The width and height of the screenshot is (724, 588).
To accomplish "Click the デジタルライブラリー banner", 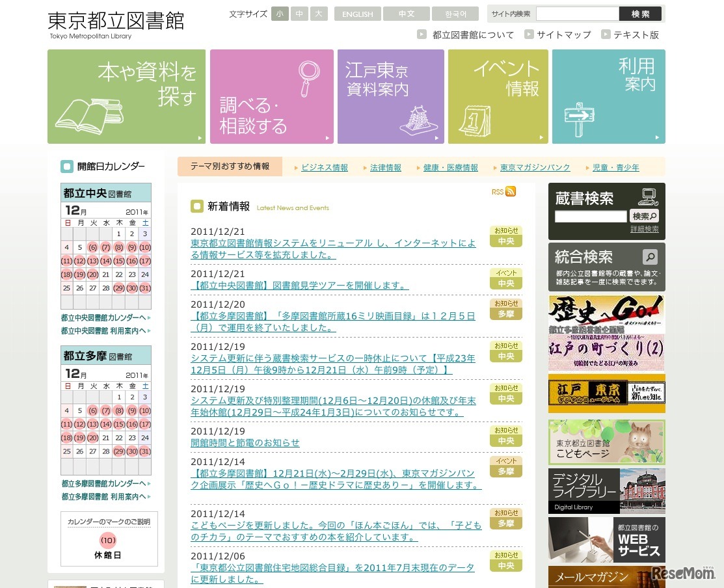I will [x=606, y=491].
